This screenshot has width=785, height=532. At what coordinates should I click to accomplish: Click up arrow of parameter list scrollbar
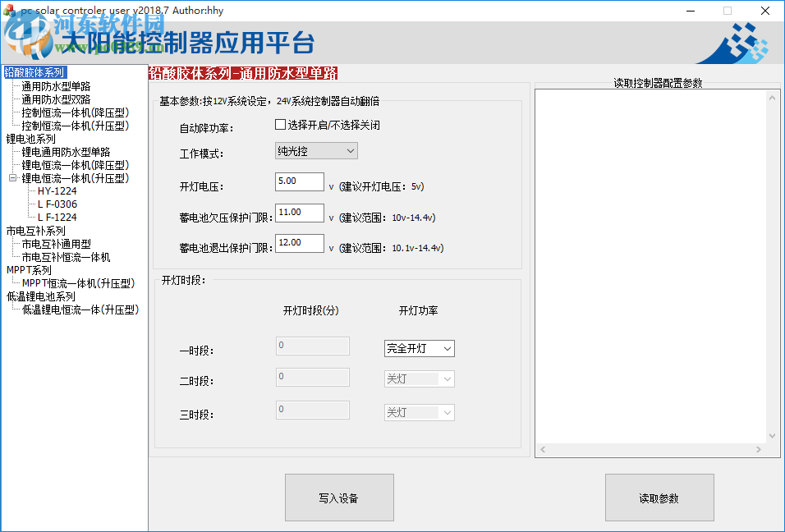(773, 98)
